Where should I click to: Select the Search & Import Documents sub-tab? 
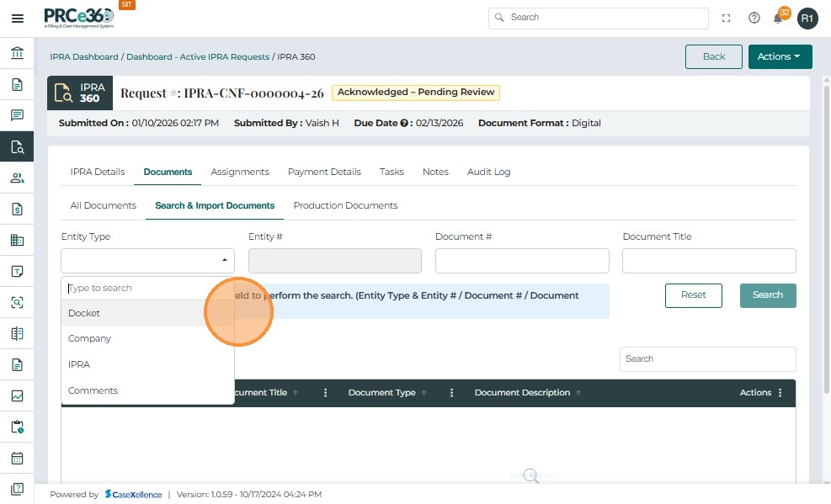(215, 205)
